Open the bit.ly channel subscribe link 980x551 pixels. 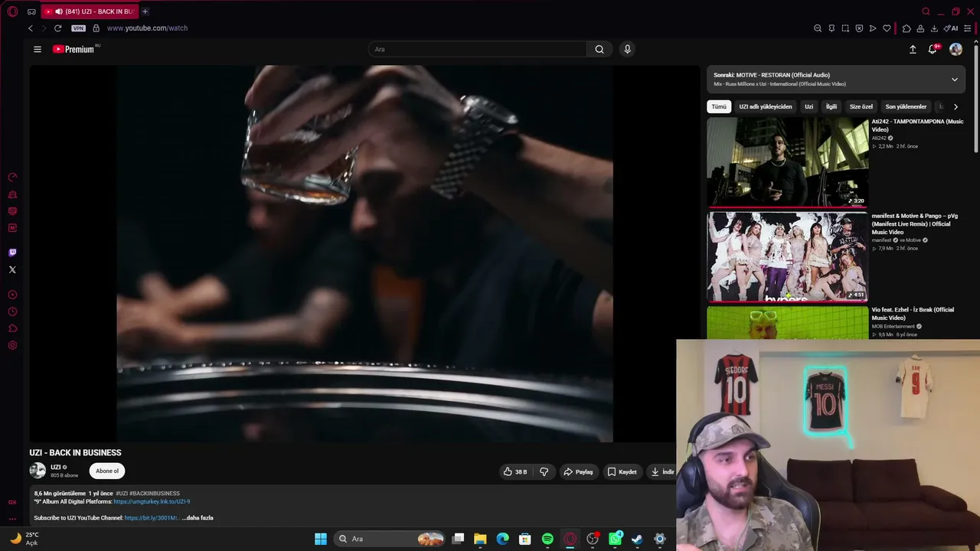[x=152, y=518]
